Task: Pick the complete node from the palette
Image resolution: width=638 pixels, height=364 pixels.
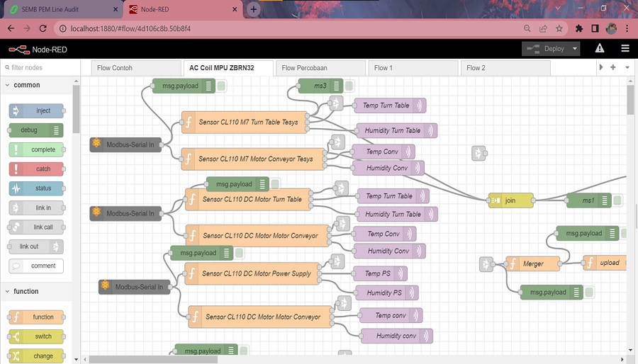Action: point(36,149)
